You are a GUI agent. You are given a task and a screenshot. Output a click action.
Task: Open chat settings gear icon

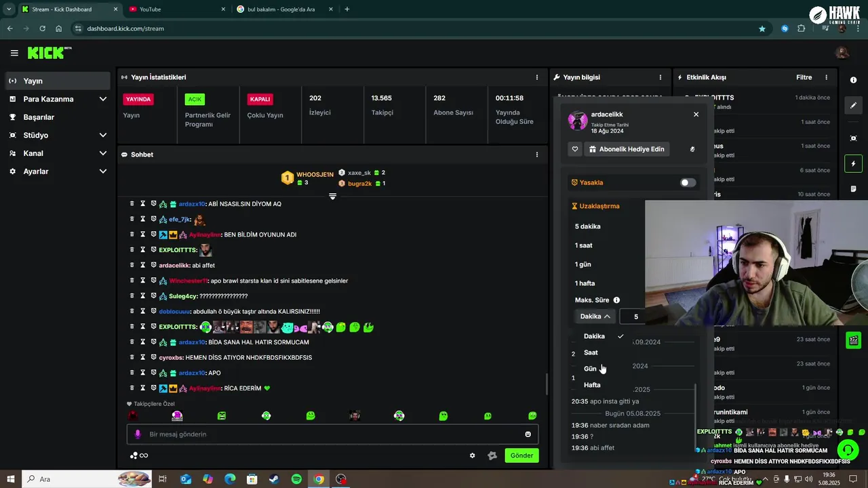coord(473,455)
